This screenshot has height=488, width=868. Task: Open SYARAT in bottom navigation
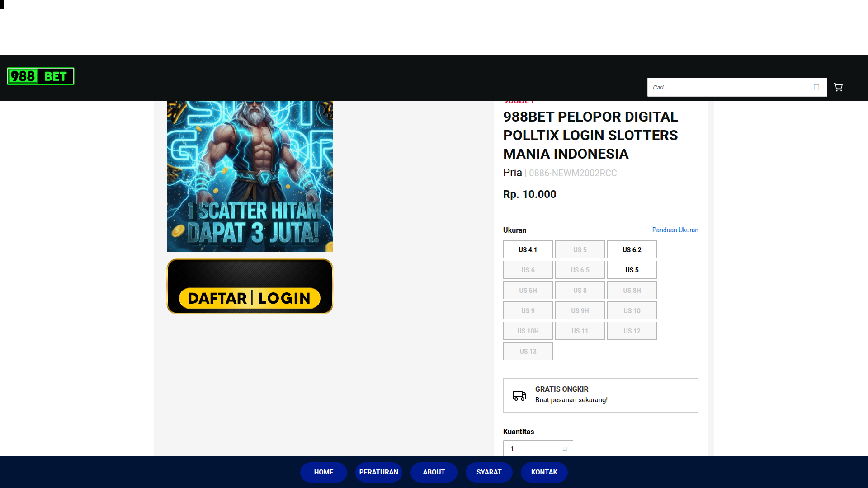pos(489,472)
